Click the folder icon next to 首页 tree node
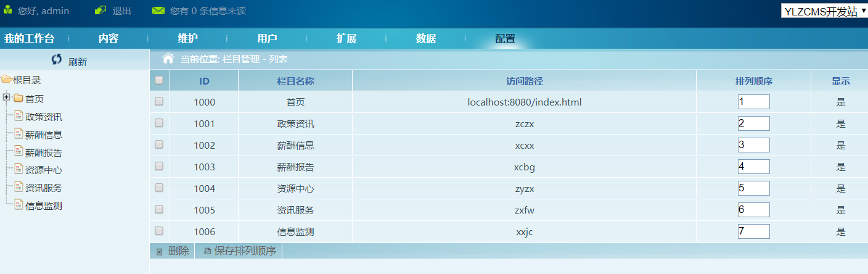The image size is (868, 274). (18, 98)
